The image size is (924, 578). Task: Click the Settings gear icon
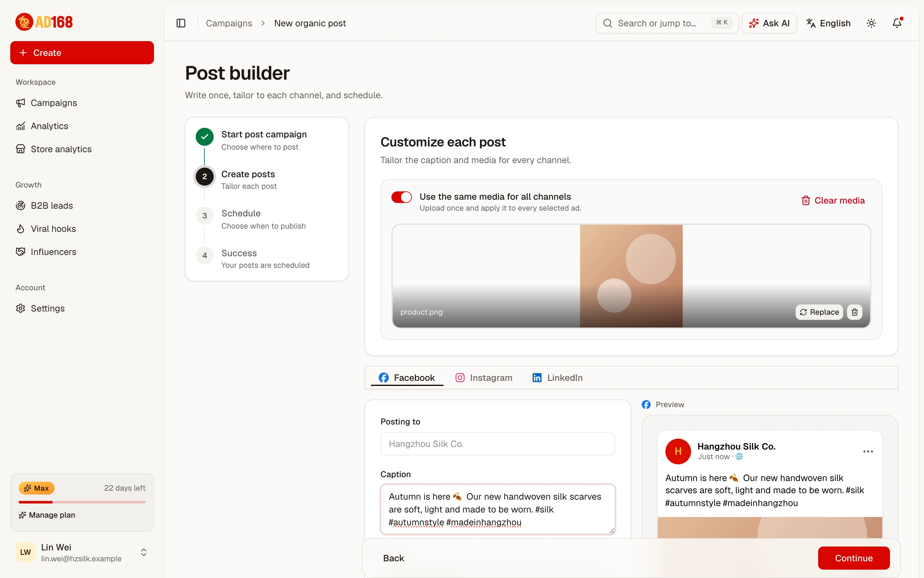coord(21,308)
